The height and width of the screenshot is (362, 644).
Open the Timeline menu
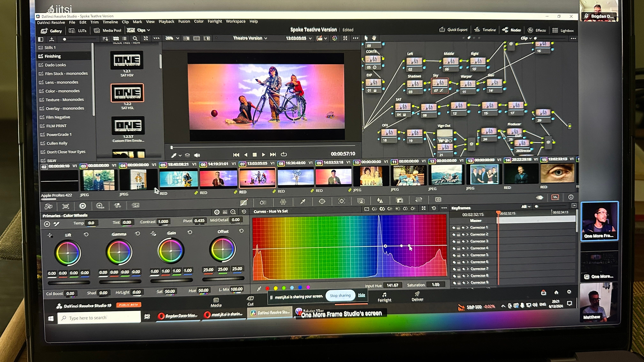(110, 22)
